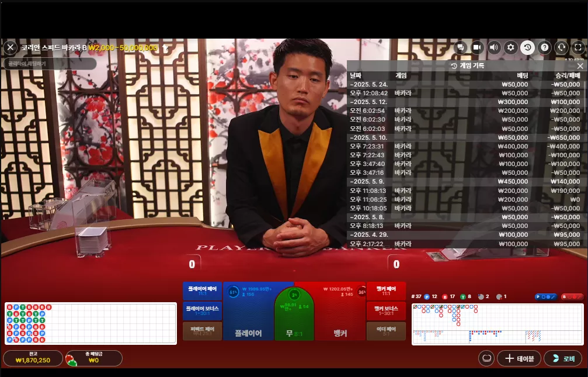Mute the sound with the speaker icon
The width and height of the screenshot is (588, 377).
[494, 47]
